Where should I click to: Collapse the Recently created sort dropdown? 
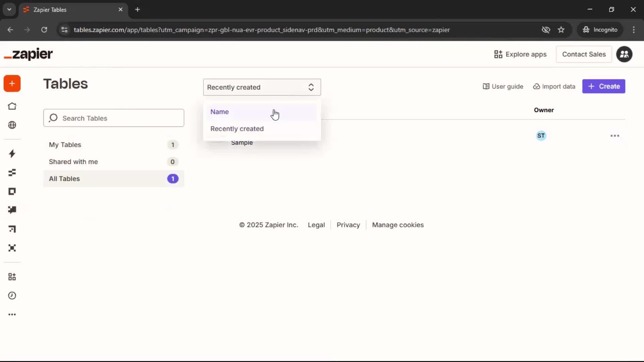262,87
